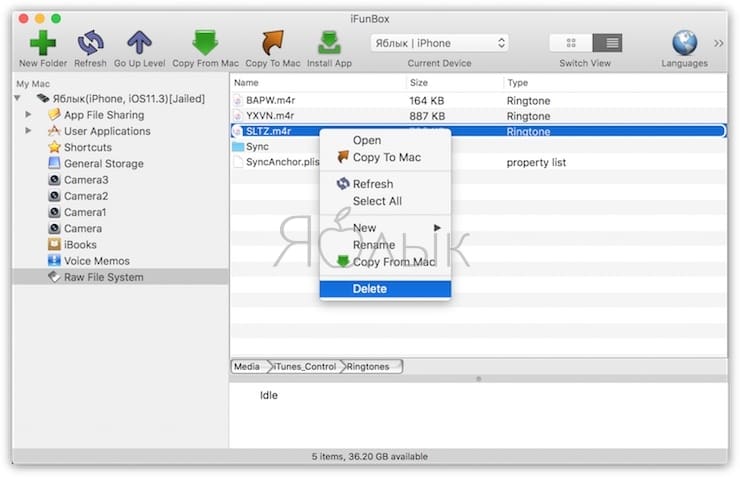
Task: Go to Media in path breadcrumb
Action: [x=249, y=367]
